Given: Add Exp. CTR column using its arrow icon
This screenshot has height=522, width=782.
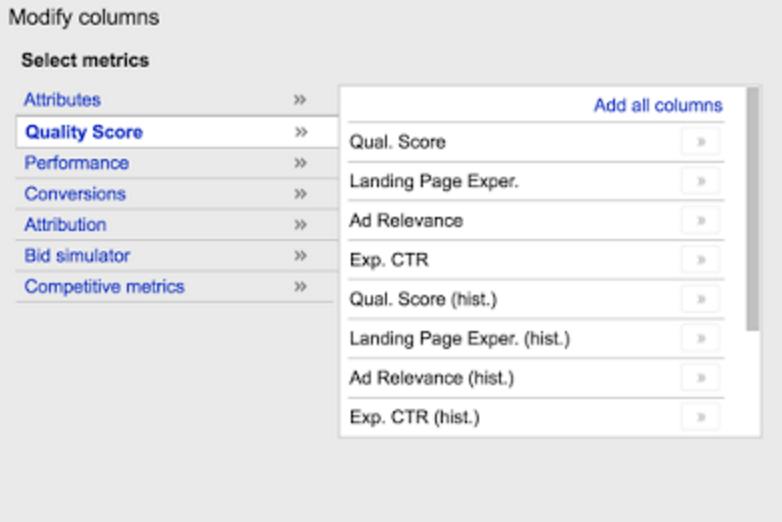Looking at the screenshot, I should point(701,260).
